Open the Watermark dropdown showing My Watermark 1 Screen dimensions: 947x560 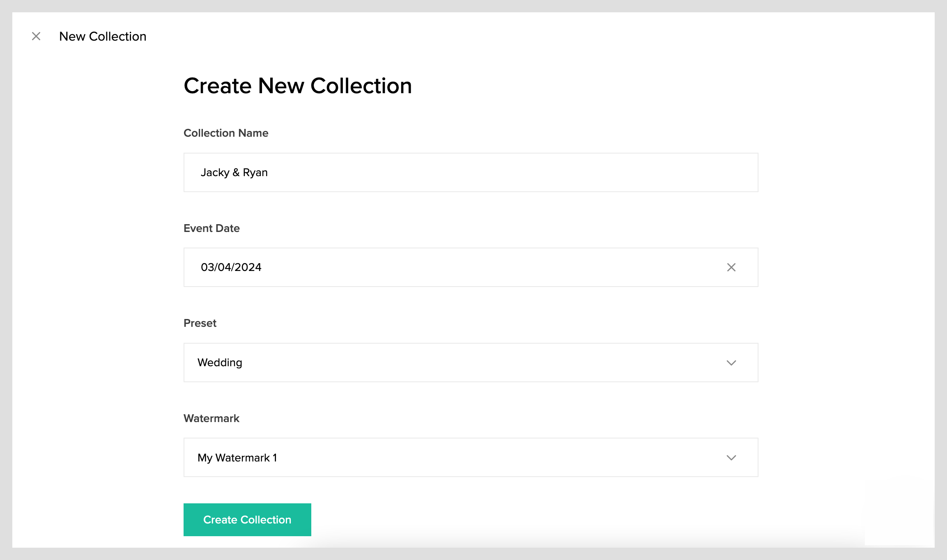click(471, 457)
